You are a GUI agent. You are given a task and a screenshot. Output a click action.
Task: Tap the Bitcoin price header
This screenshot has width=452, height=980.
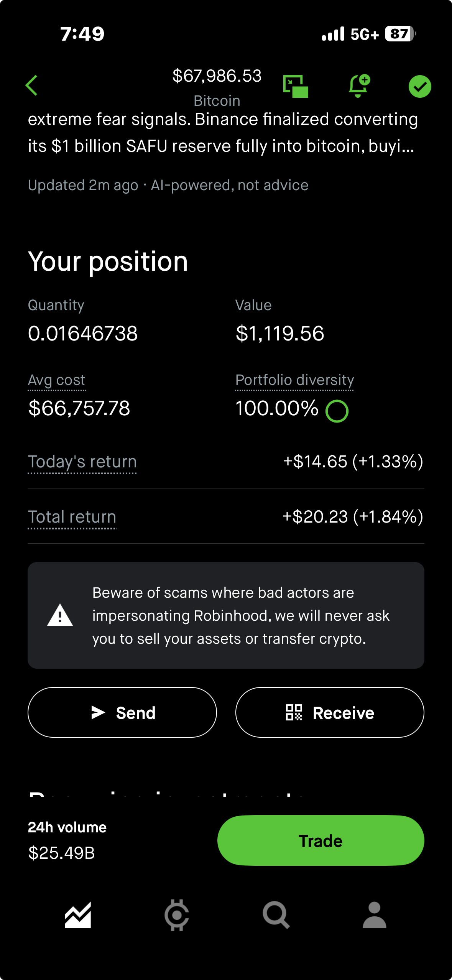217,76
